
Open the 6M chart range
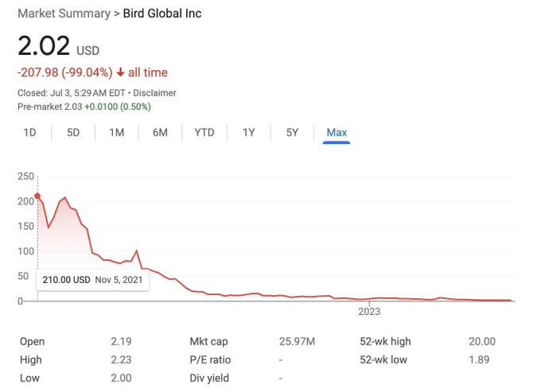[160, 133]
